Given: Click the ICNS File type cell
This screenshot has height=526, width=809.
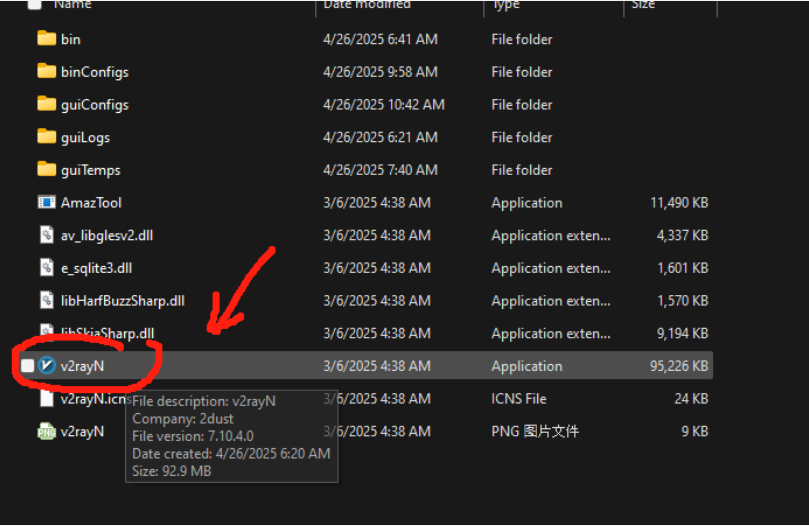Looking at the screenshot, I should coord(519,399).
